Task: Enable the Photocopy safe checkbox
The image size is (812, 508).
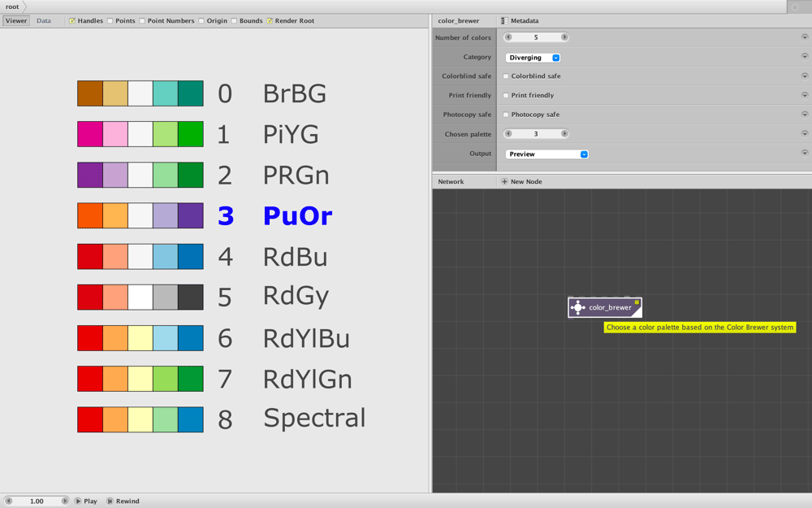Action: (x=506, y=115)
